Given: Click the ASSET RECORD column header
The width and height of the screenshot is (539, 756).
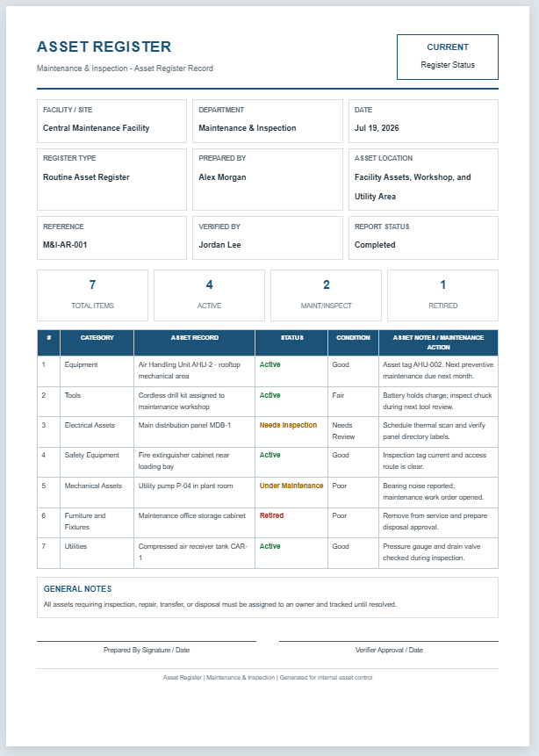Looking at the screenshot, I should click(194, 342).
